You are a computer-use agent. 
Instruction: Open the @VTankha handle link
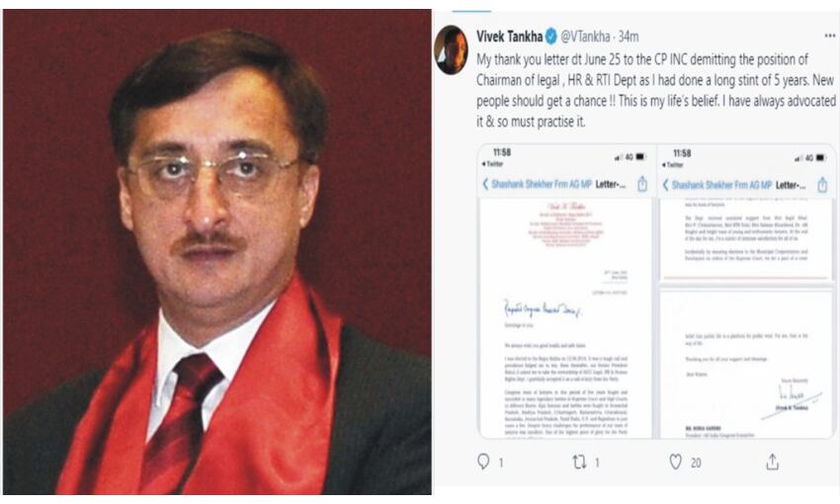tap(585, 37)
